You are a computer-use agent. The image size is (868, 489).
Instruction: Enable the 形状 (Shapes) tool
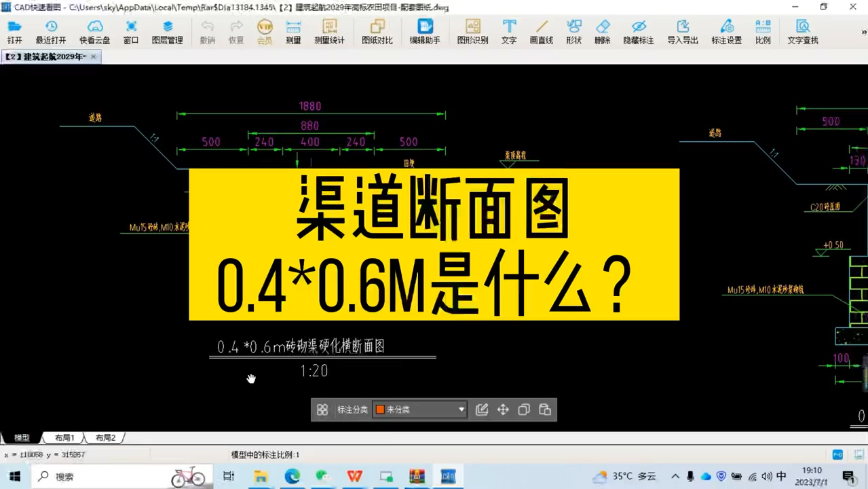(573, 31)
